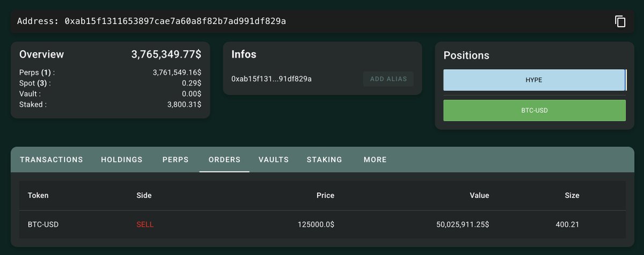Viewport: 644px width, 255px height.
Task: Click the shortened address 0xab15f131...91df829a
Action: (272, 79)
